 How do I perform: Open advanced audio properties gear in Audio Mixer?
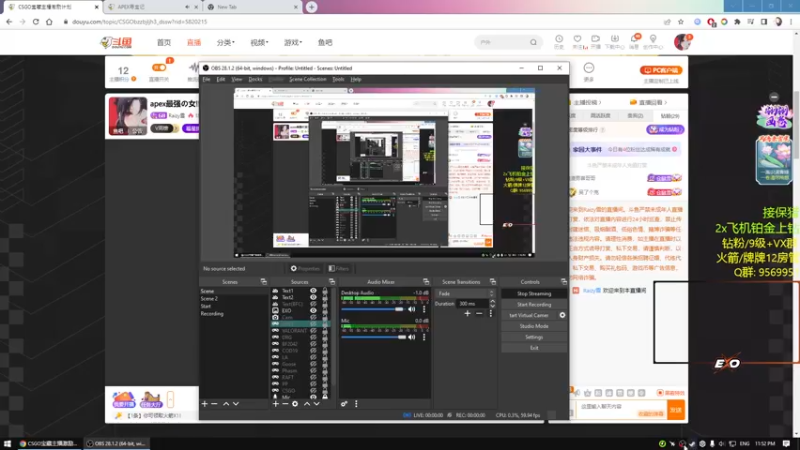344,404
